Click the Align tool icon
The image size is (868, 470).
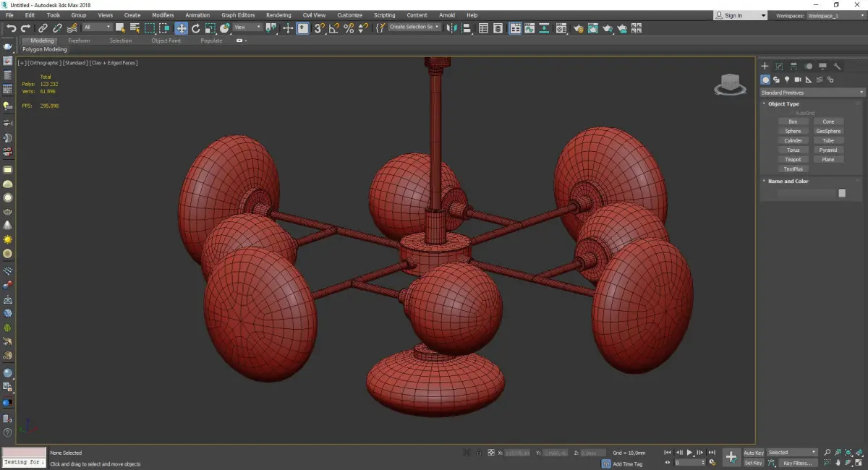click(x=467, y=28)
